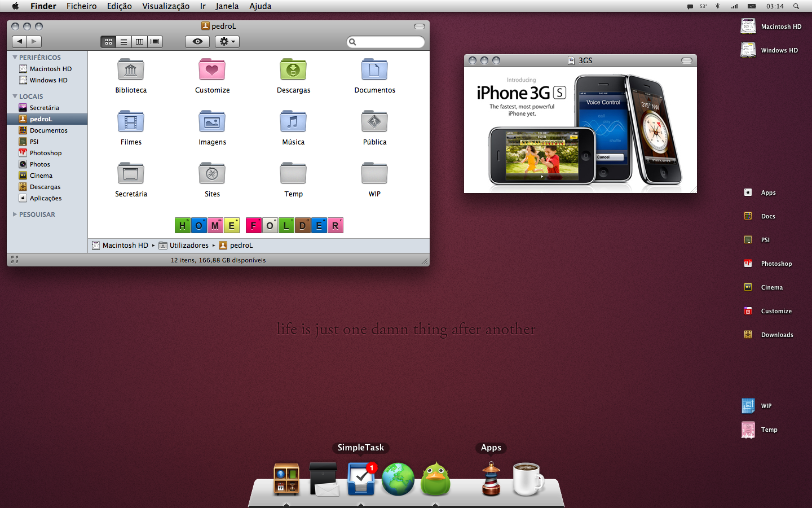Open the Edição menu
Screen dimensions: 812x508
(x=120, y=6)
